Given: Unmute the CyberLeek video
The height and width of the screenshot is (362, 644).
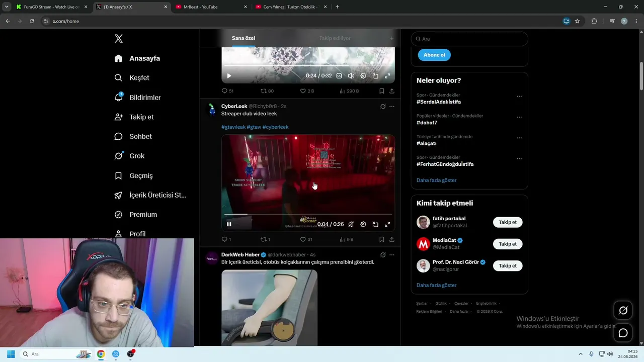Looking at the screenshot, I should (351, 224).
